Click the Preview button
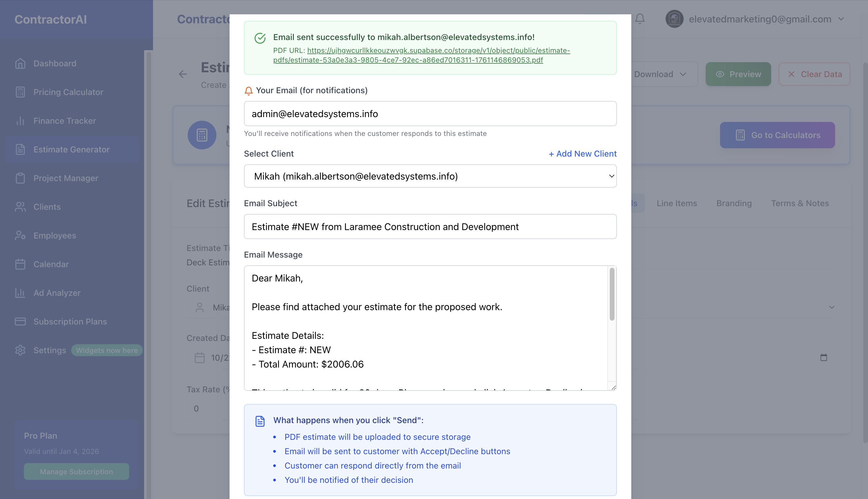Screen dimensions: 868x499 click(738, 74)
